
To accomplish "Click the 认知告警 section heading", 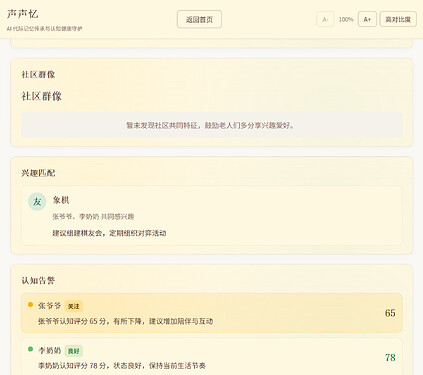I will 38,281.
